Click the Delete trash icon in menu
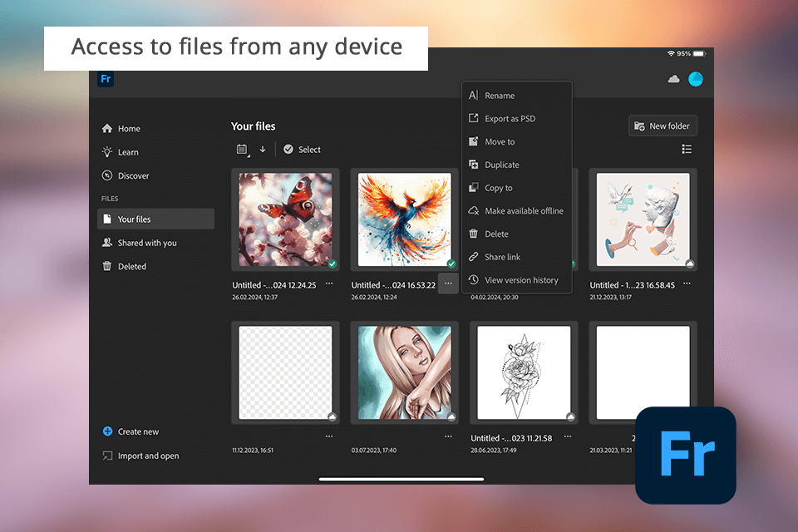The height and width of the screenshot is (532, 798). pos(473,234)
